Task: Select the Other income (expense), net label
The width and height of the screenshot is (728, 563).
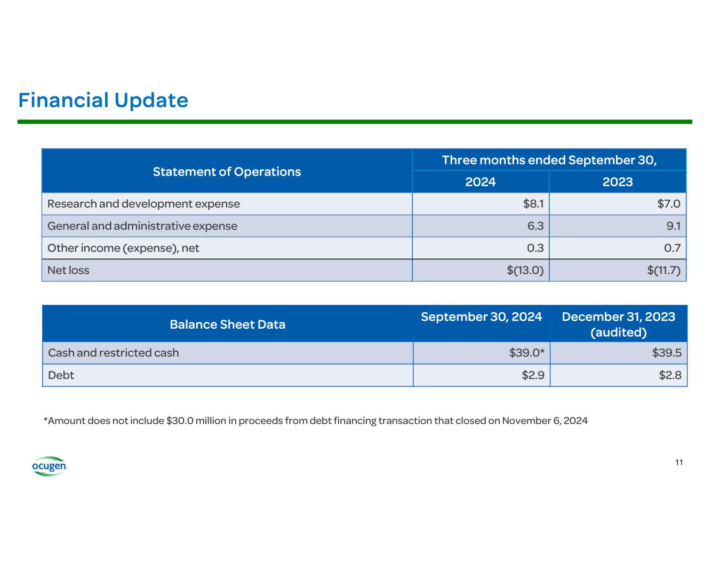Action: [123, 248]
